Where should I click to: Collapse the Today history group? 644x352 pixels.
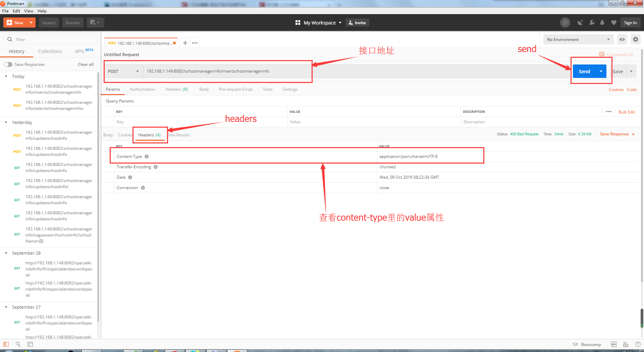(6, 77)
